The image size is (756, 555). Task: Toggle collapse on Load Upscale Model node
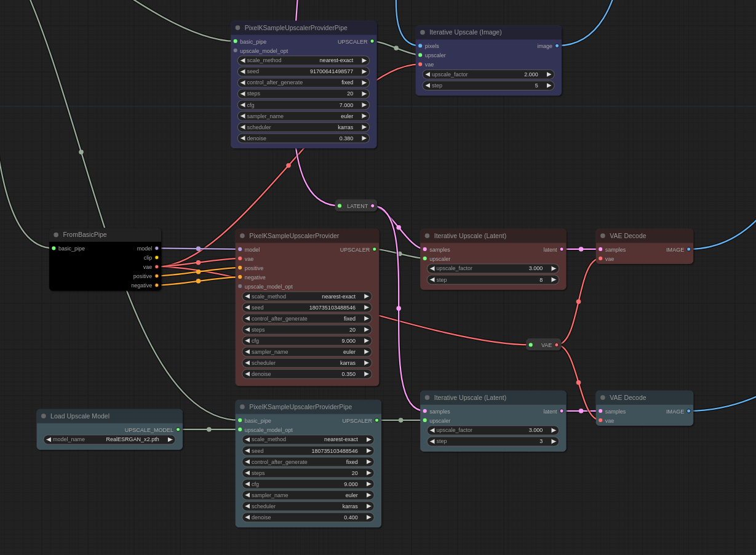coord(43,416)
